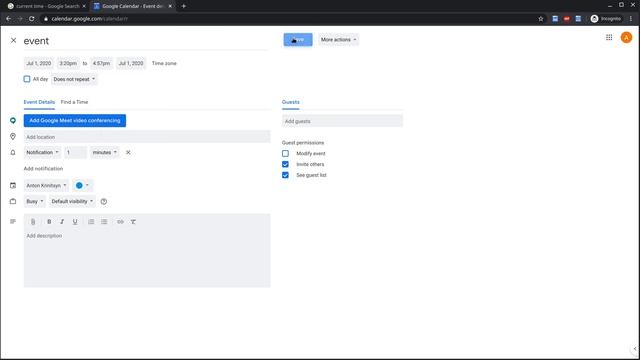Click the calendar icon beside owner name
Screen dimensions: 640x360
coord(13,185)
